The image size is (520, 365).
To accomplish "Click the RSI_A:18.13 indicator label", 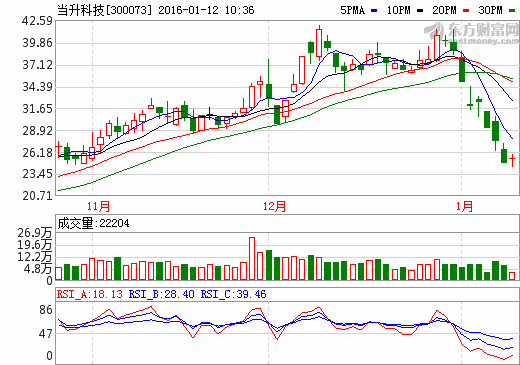I will pos(90,294).
